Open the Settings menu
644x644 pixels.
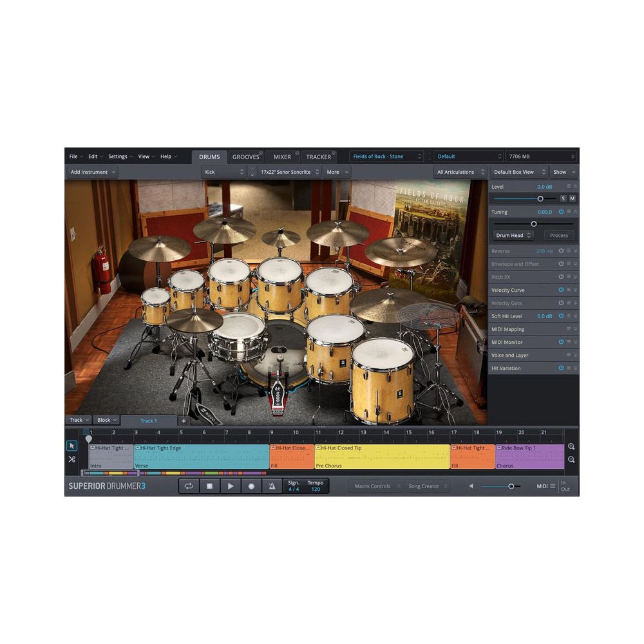point(118,156)
